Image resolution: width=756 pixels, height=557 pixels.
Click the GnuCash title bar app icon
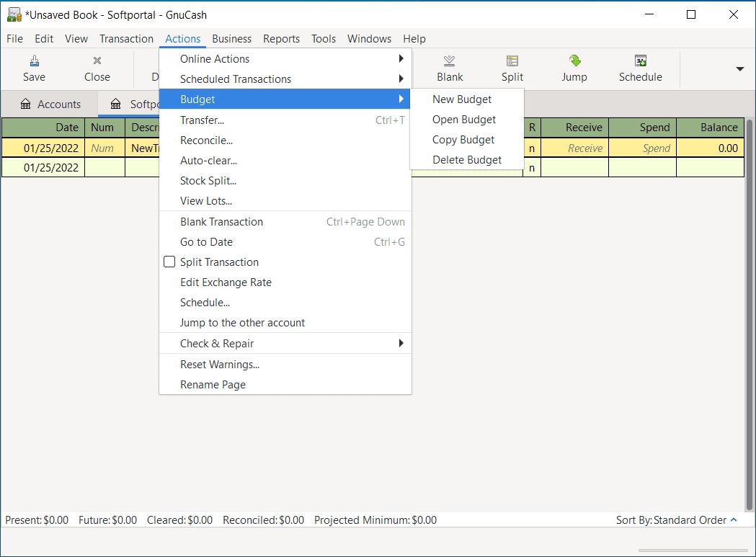tap(14, 15)
